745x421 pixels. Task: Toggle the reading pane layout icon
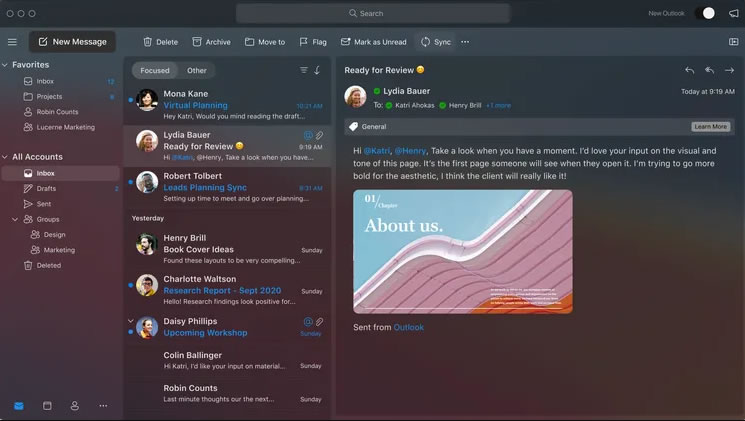pyautogui.click(x=734, y=42)
